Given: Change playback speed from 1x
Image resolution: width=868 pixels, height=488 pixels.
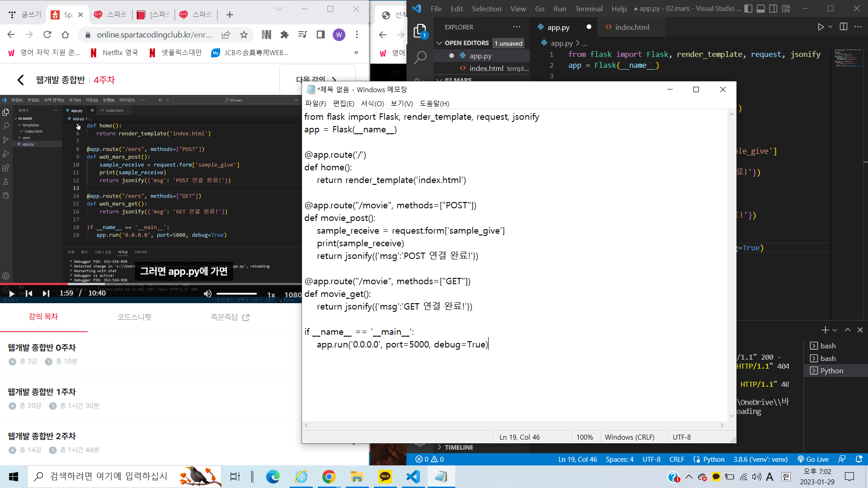Looking at the screenshot, I should 271,295.
